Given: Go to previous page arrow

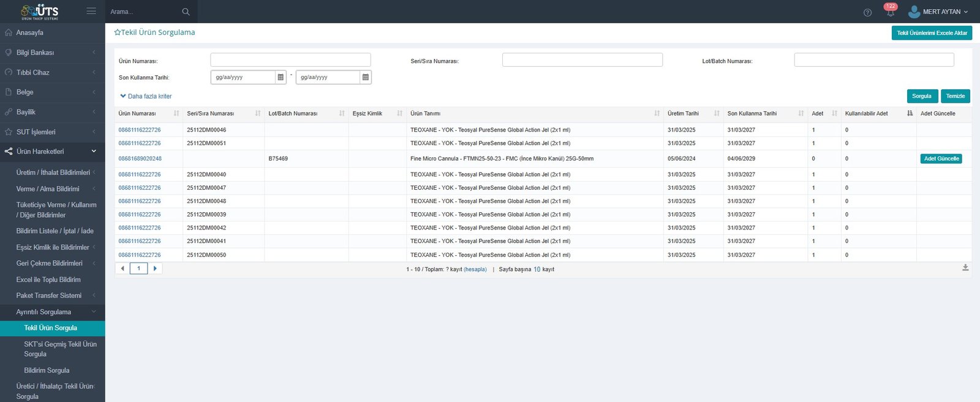Looking at the screenshot, I should pyautogui.click(x=123, y=269).
